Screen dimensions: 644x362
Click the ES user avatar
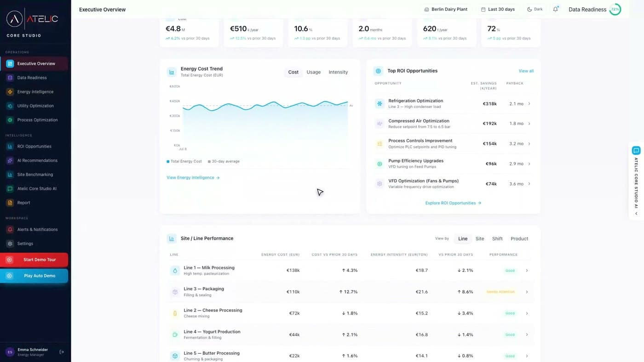[x=10, y=352]
